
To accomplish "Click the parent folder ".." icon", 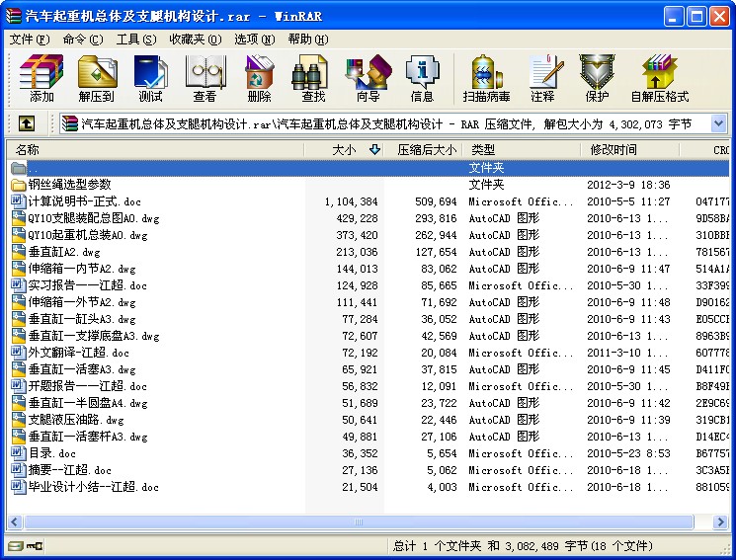I will point(19,168).
